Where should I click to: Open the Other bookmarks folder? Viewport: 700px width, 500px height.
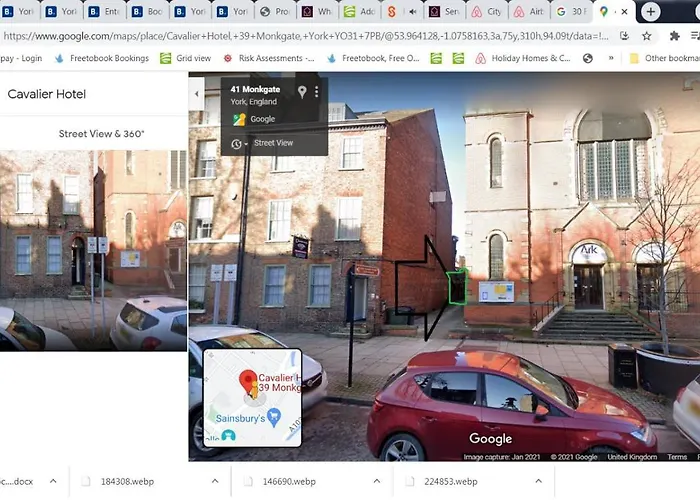[x=663, y=58]
